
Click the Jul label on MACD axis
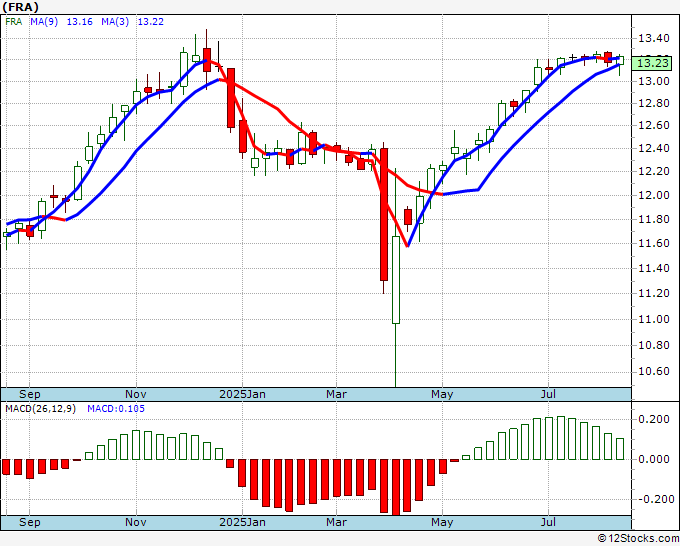click(x=549, y=522)
